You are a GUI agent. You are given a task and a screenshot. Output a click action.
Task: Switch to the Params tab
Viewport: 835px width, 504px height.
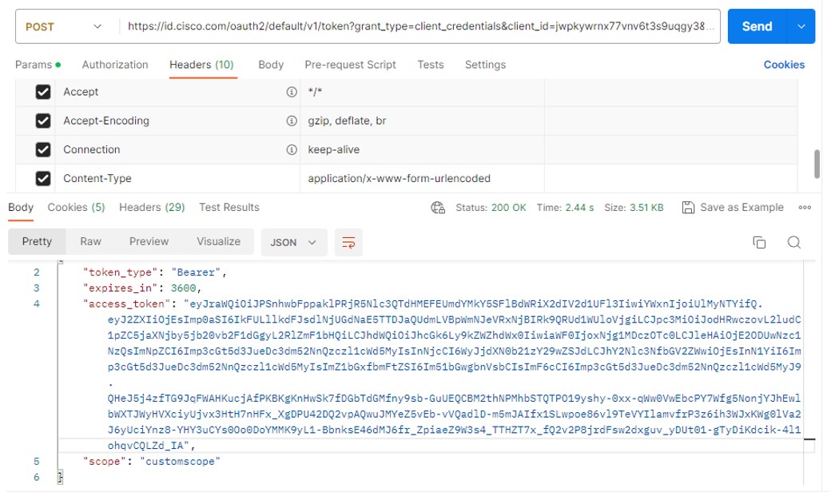38,65
